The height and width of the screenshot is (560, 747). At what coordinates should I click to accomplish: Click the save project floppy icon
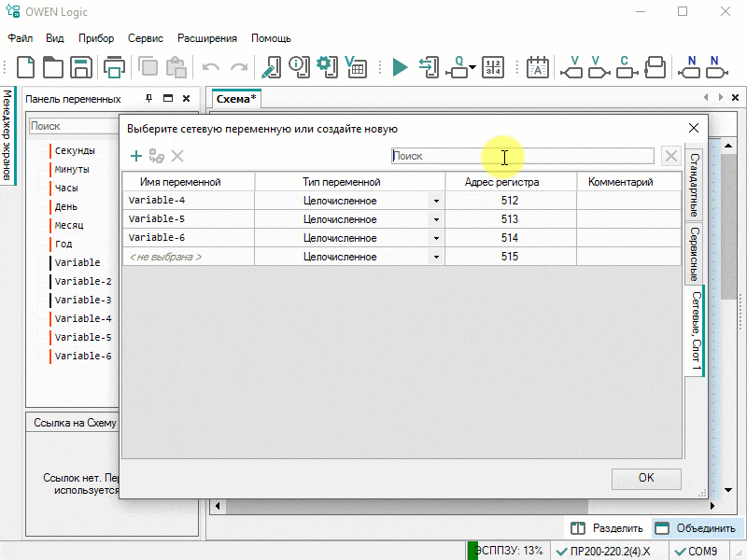tap(80, 67)
